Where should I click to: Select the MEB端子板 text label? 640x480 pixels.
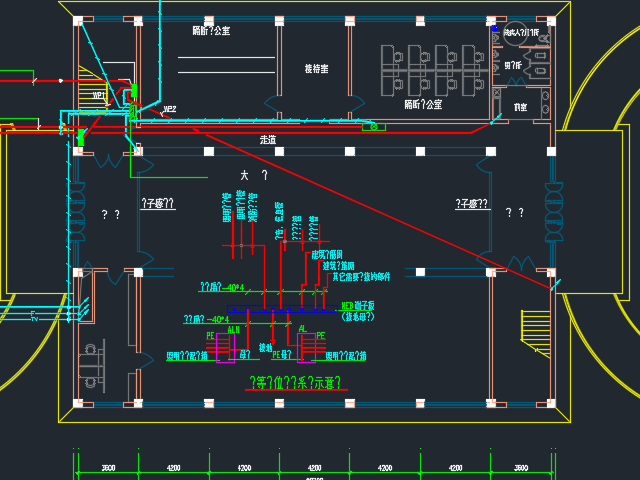click(359, 305)
